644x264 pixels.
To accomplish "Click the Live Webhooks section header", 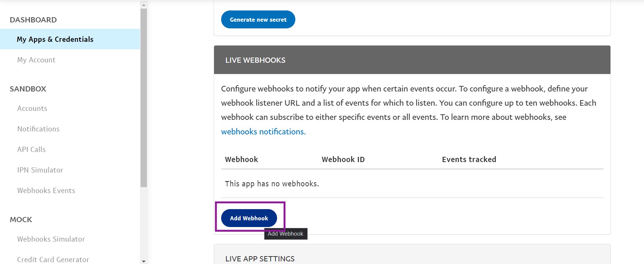I will point(412,60).
